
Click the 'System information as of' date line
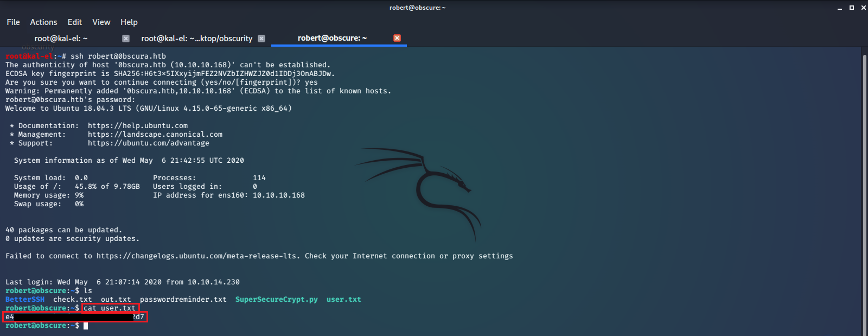click(x=129, y=161)
